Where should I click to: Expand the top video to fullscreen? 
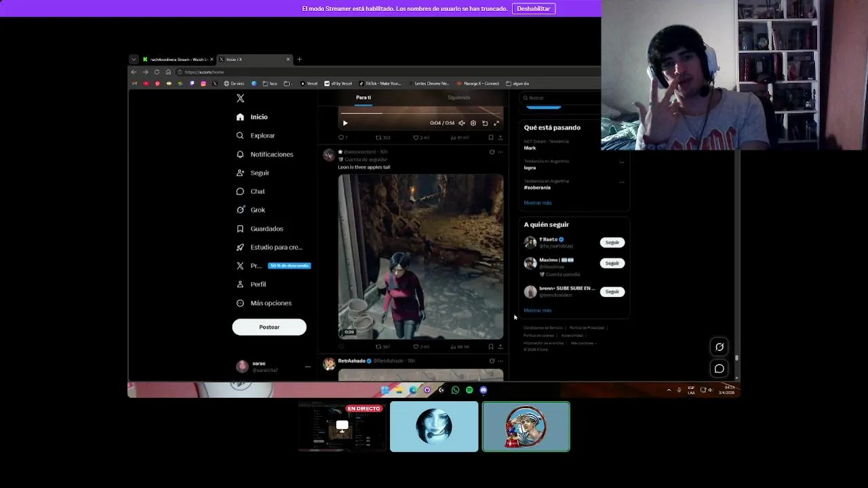[x=496, y=123]
